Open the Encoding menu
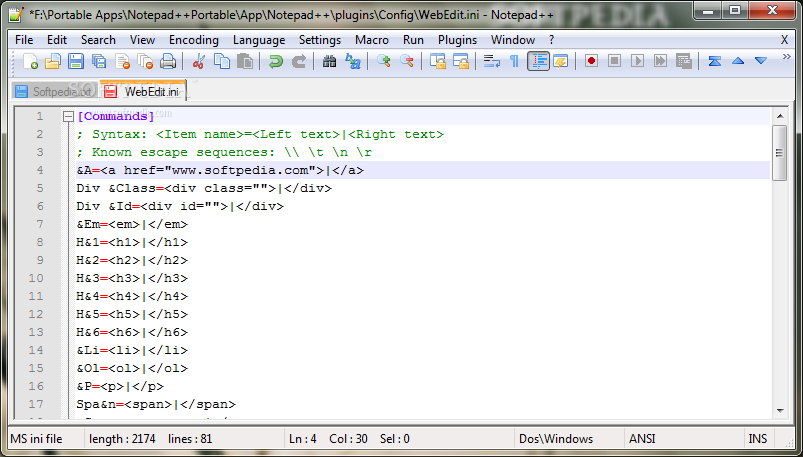803x457 pixels. pyautogui.click(x=194, y=40)
